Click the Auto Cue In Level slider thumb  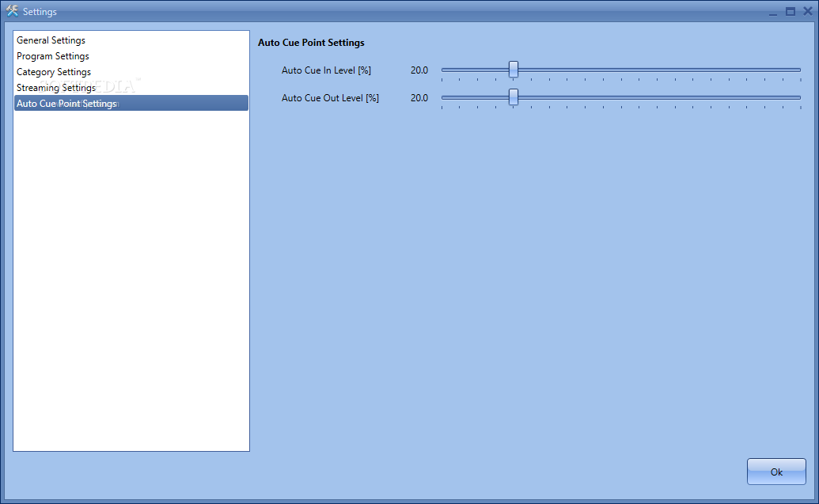tap(514, 70)
